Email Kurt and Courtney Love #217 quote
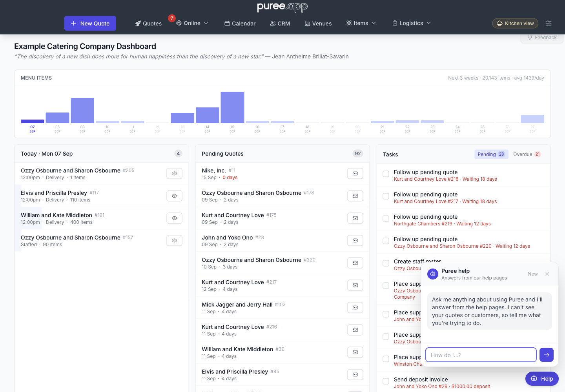The width and height of the screenshot is (565, 392). [355, 285]
